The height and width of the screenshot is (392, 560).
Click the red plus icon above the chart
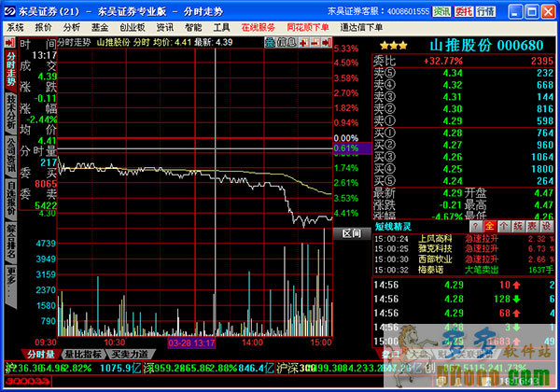click(x=304, y=43)
